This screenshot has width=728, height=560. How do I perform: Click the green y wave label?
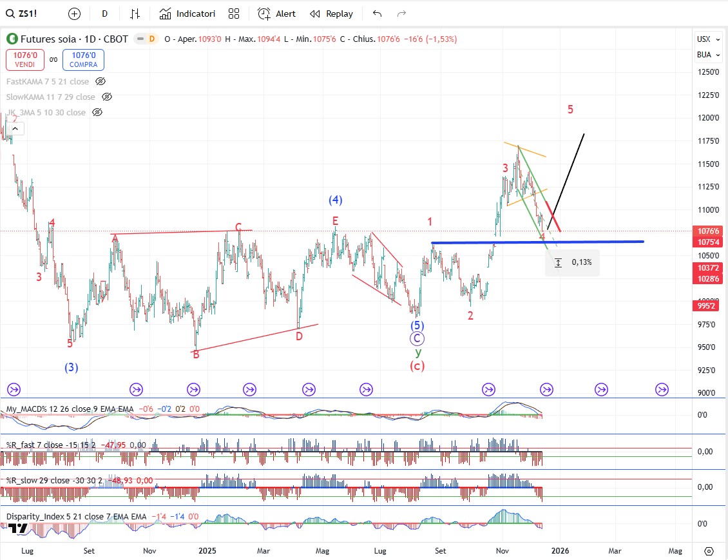tap(418, 352)
